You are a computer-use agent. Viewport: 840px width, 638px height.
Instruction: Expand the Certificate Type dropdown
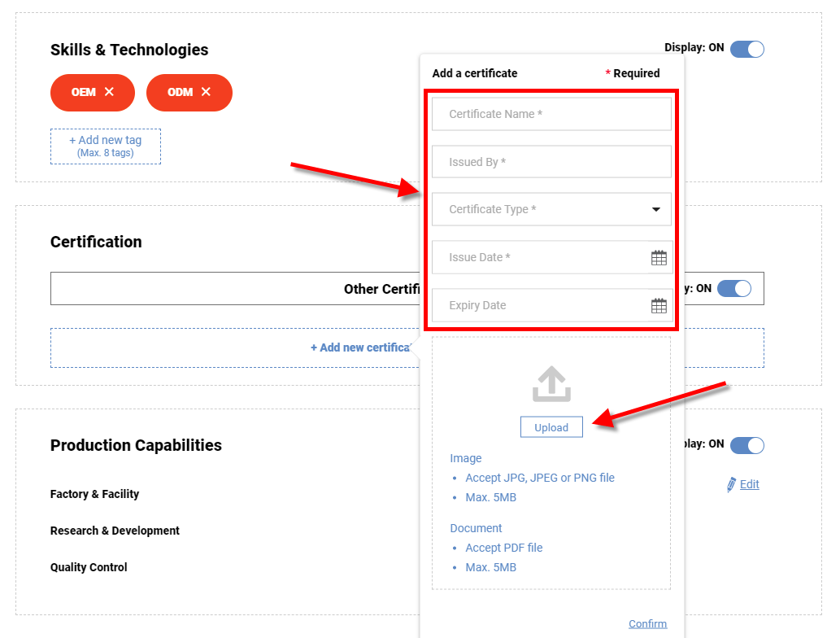tap(551, 209)
